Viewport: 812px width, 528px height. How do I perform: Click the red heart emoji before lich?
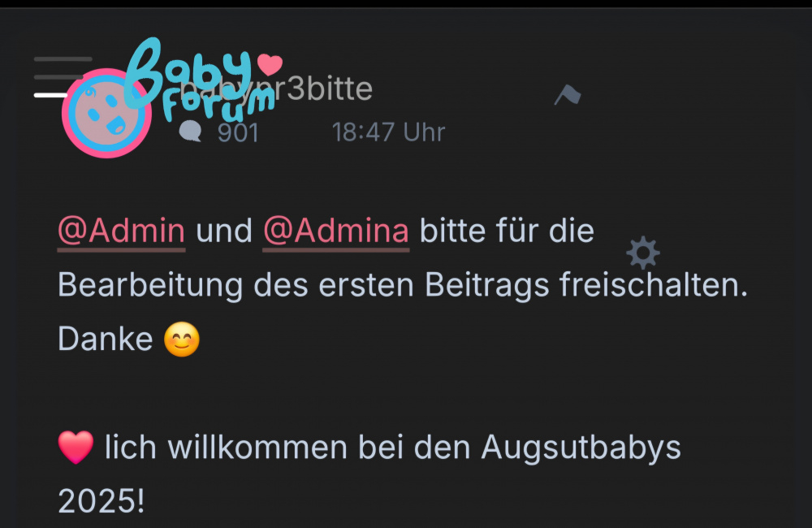tap(76, 447)
